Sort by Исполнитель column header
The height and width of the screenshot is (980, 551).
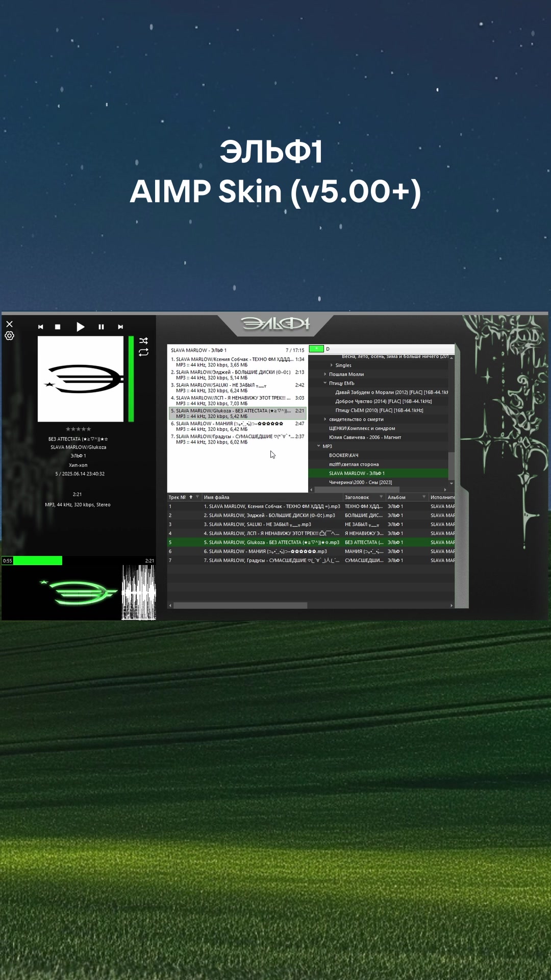[442, 497]
